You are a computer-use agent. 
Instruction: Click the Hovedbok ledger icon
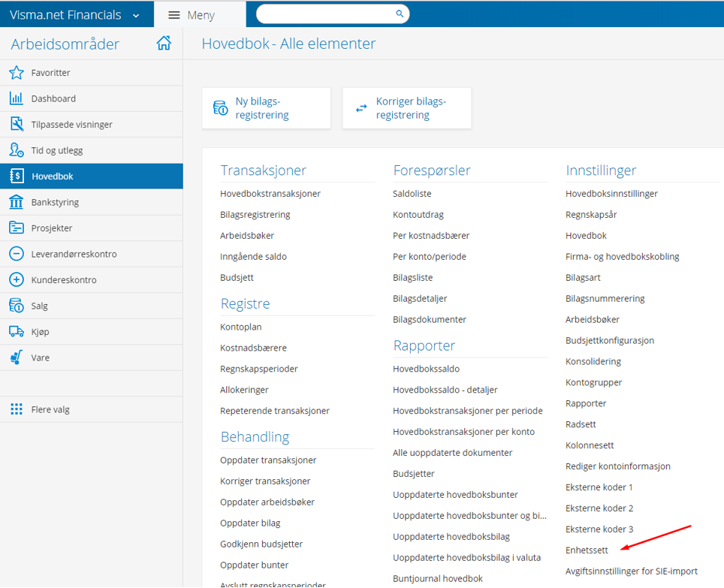pos(17,176)
